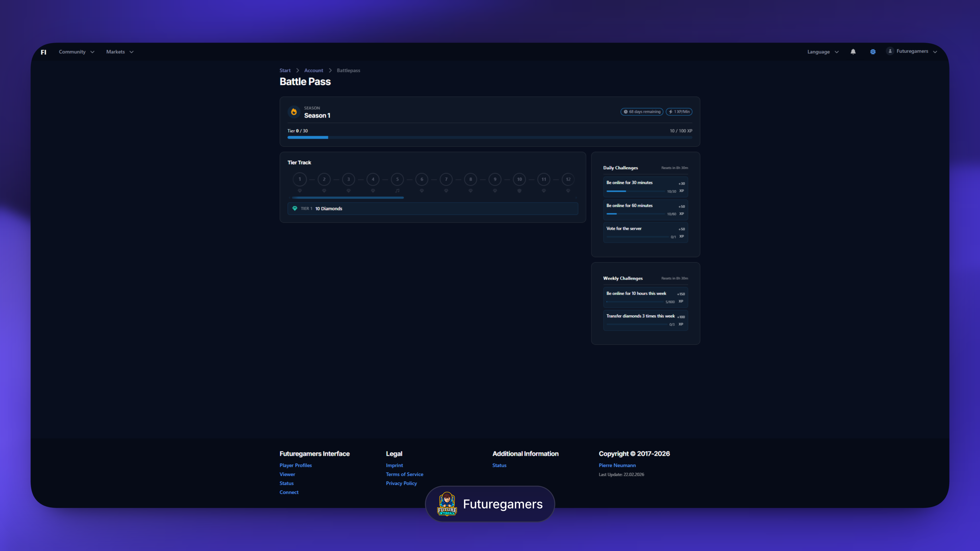Open the Language dropdown
Image resolution: width=980 pixels, height=551 pixels.
click(x=823, y=52)
